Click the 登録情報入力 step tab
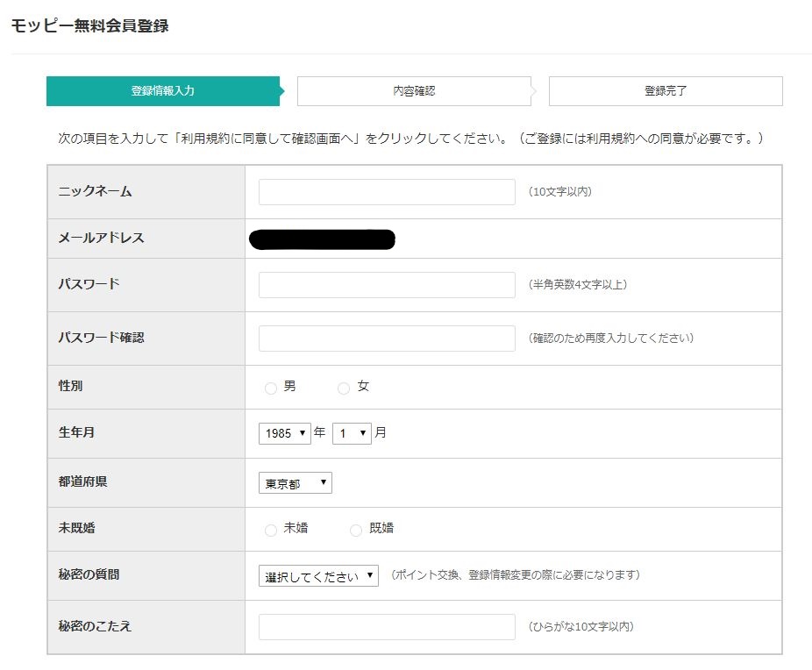The image size is (812, 670). tap(163, 91)
